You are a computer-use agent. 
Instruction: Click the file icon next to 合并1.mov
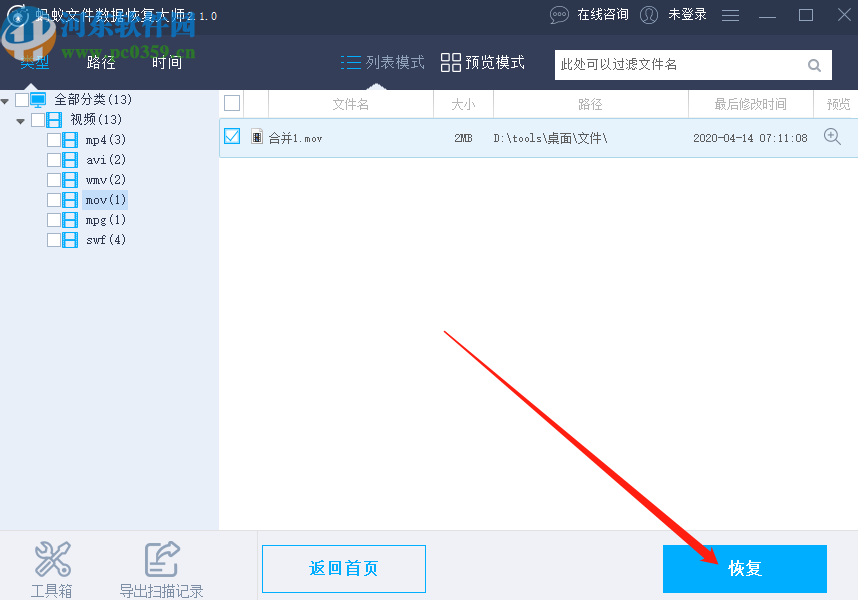coord(255,137)
